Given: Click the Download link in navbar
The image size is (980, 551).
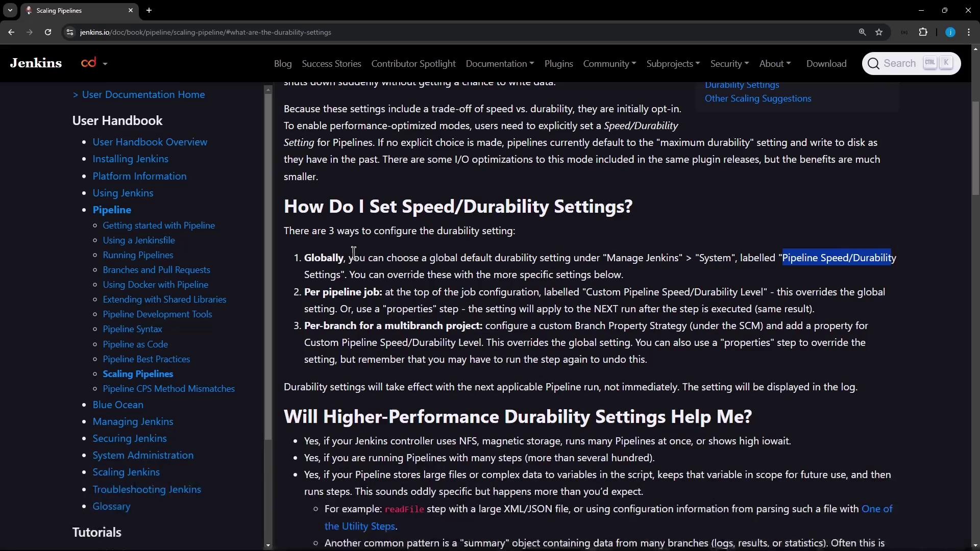Looking at the screenshot, I should click(x=826, y=64).
